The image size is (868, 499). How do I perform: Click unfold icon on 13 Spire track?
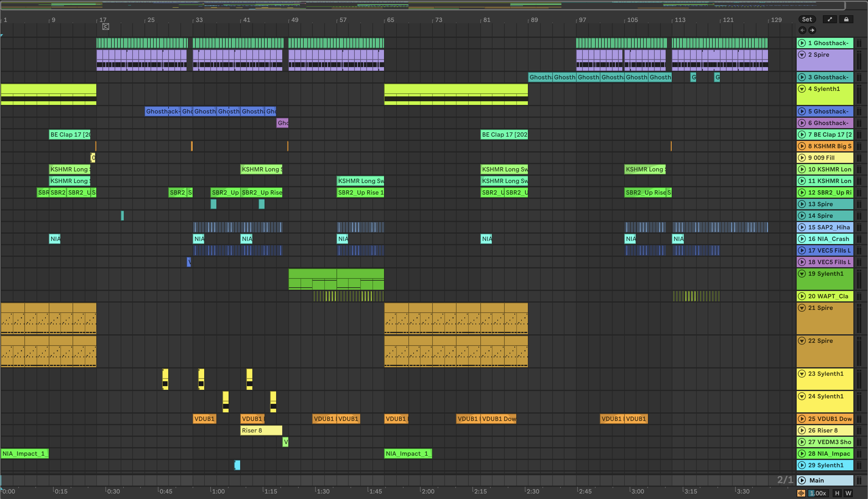coord(802,204)
